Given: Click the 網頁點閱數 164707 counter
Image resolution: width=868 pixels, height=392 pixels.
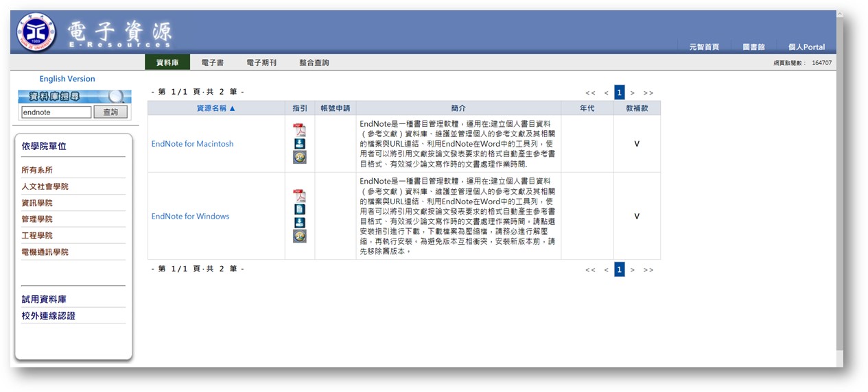Looking at the screenshot, I should point(802,63).
